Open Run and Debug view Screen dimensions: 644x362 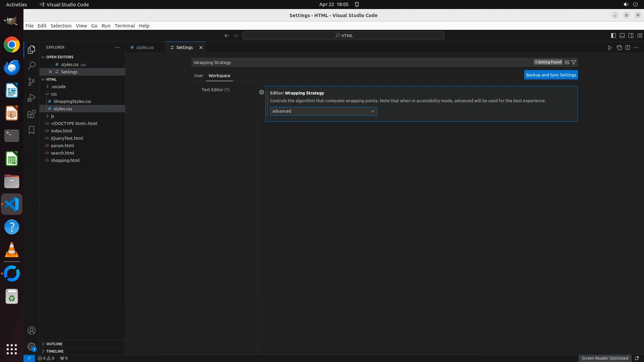click(32, 98)
